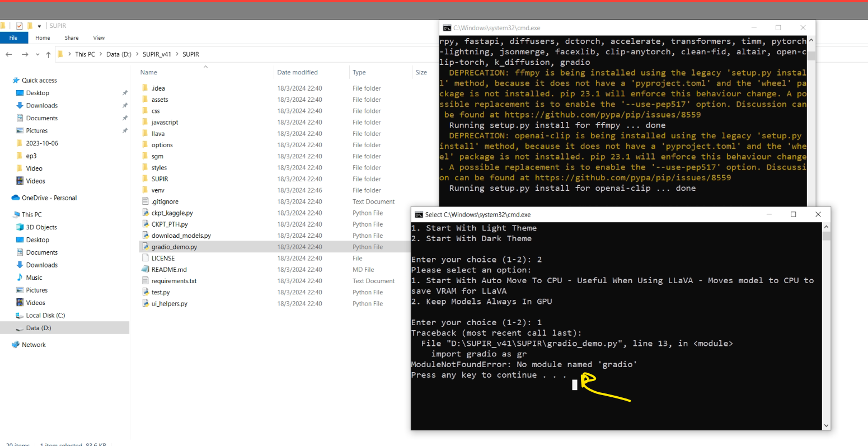Click the Videos filmstrip icon under This PC
The image size is (868, 446).
(x=20, y=303)
